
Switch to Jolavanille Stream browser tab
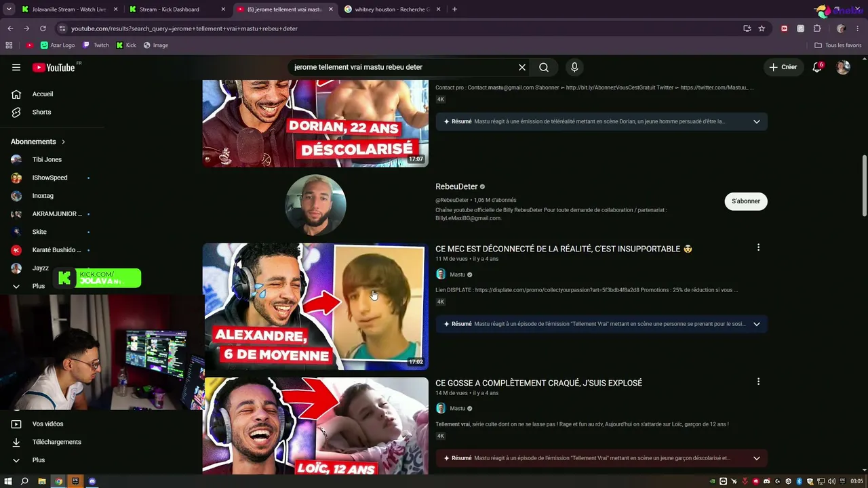(68, 9)
